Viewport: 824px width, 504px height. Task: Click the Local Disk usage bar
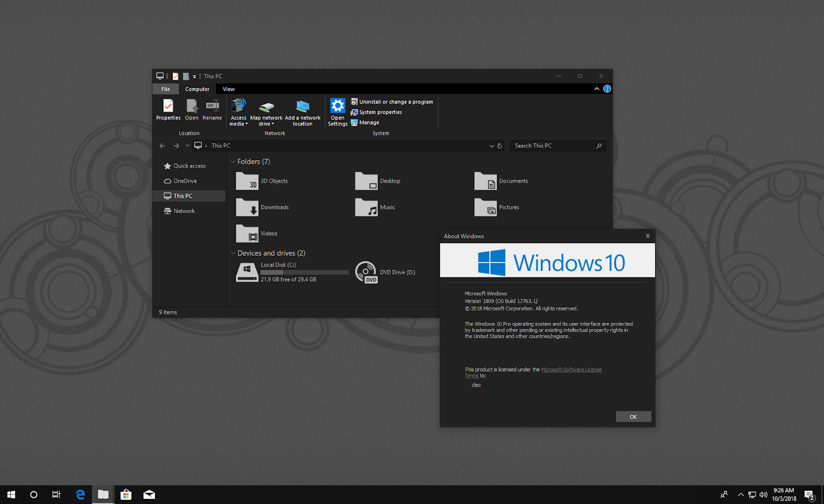coord(305,272)
